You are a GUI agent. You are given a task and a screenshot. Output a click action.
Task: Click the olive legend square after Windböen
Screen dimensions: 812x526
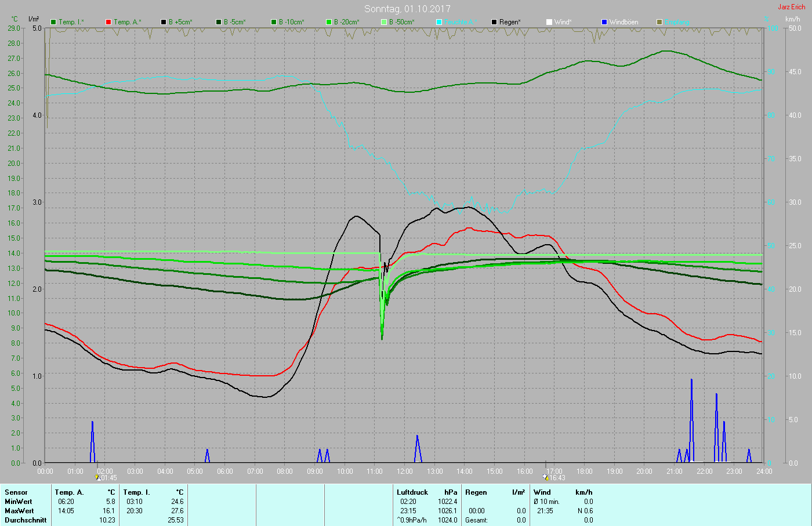coord(659,22)
